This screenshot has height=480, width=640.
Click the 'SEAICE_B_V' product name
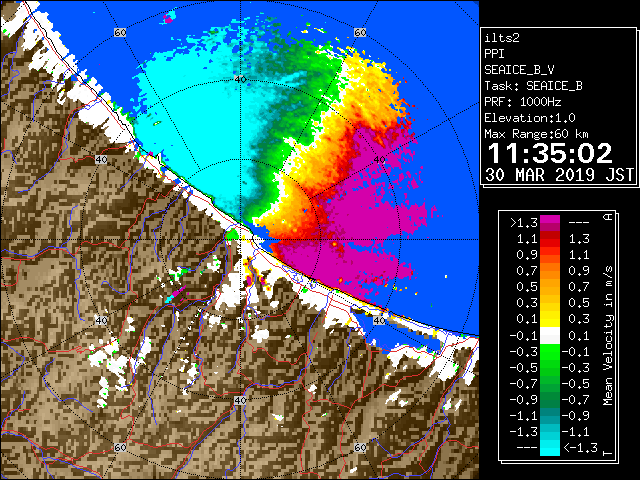pos(519,70)
